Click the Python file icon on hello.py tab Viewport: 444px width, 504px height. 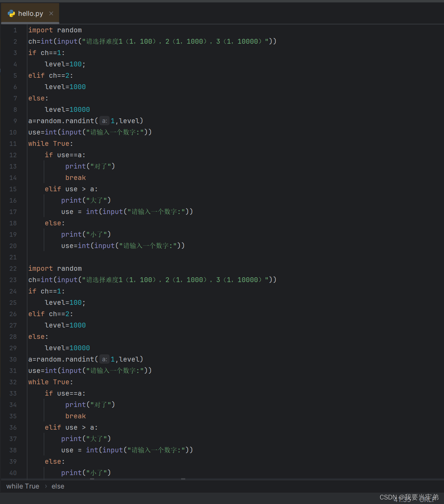coord(11,13)
